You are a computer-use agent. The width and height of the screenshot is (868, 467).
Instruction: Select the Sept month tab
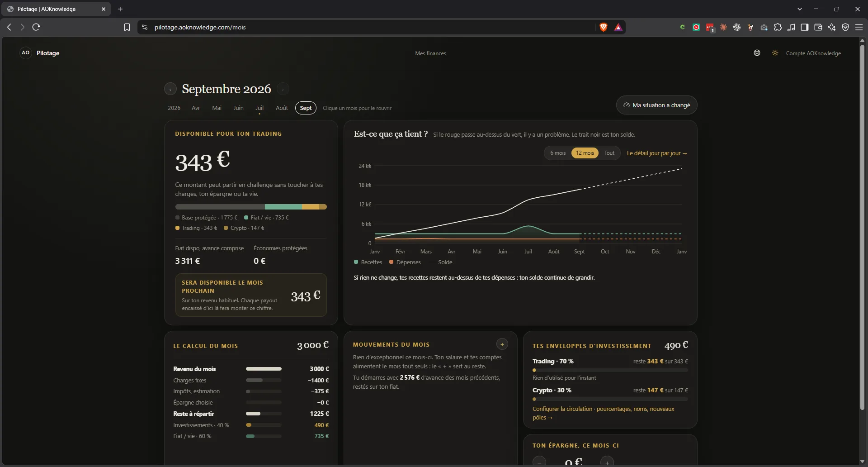click(306, 108)
